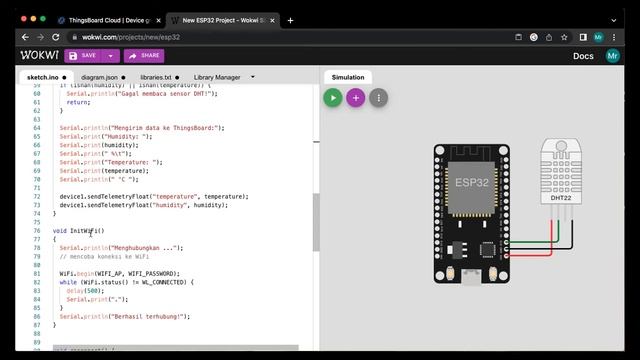Add a new part with the purple plus button
This screenshot has width=640, height=360.
[356, 98]
